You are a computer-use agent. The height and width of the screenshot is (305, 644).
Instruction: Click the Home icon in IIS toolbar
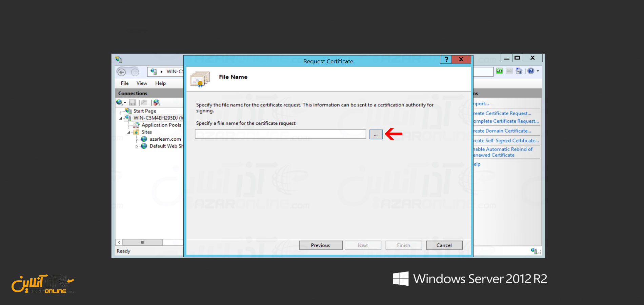tap(519, 71)
